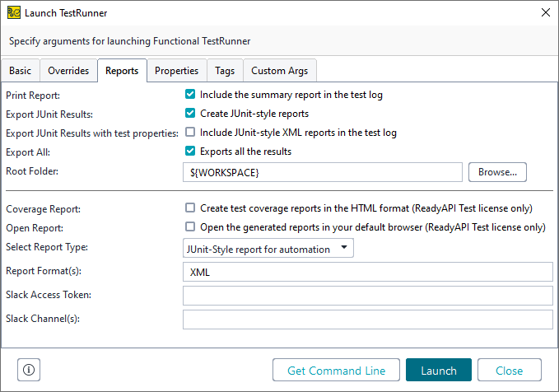Click the Print Report: label
The image size is (559, 392).
click(33, 96)
